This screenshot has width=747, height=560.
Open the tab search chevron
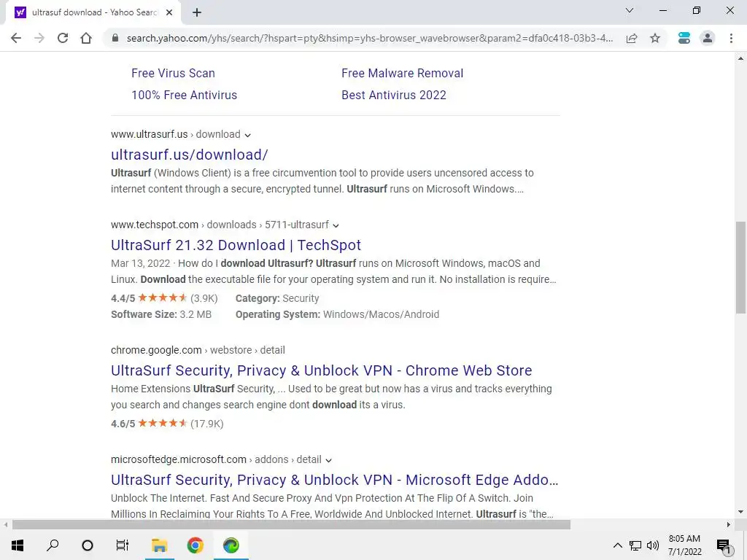(630, 10)
